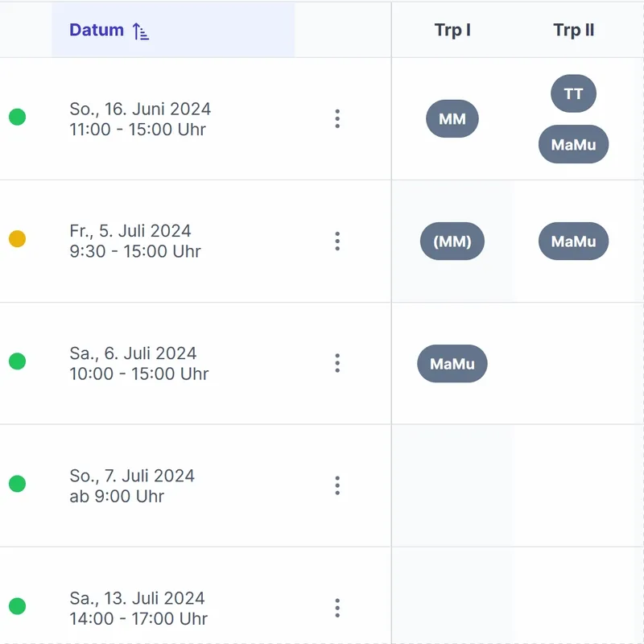The height and width of the screenshot is (644, 644).
Task: Open the three-dot menu for 16. Juni 2024
Action: coord(337,119)
